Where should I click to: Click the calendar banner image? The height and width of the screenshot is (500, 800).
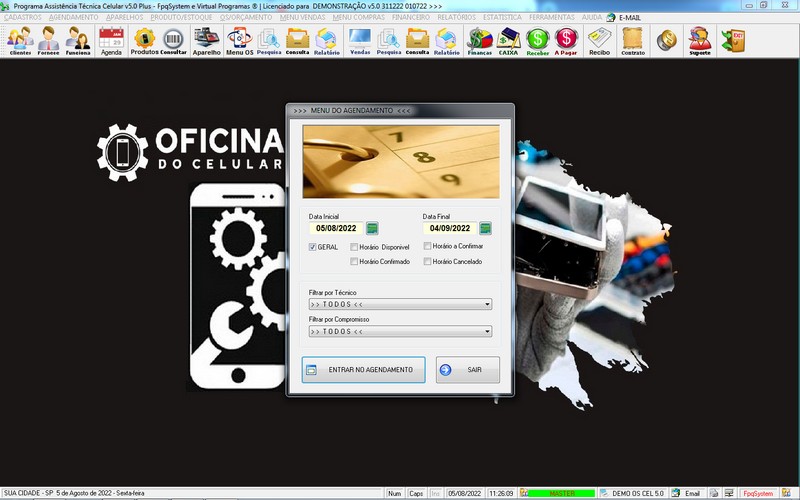point(401,162)
